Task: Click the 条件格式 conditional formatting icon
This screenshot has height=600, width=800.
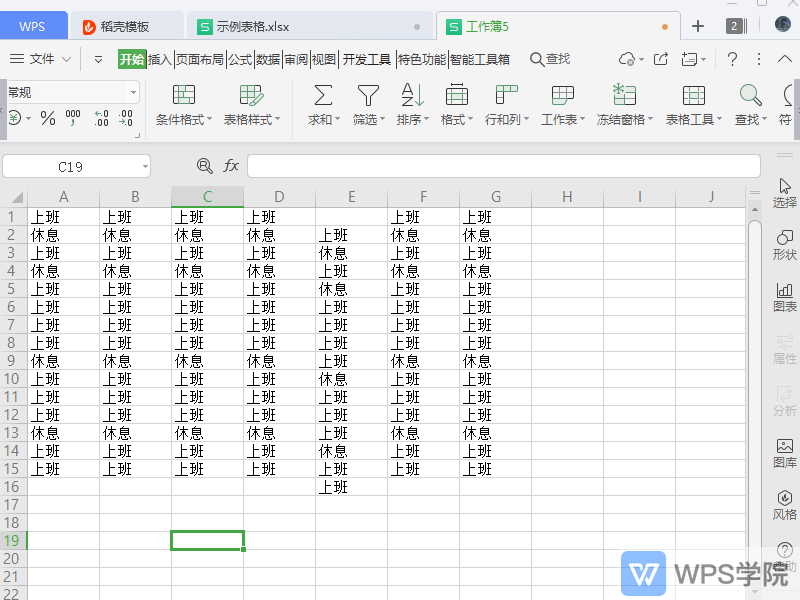Action: click(183, 96)
